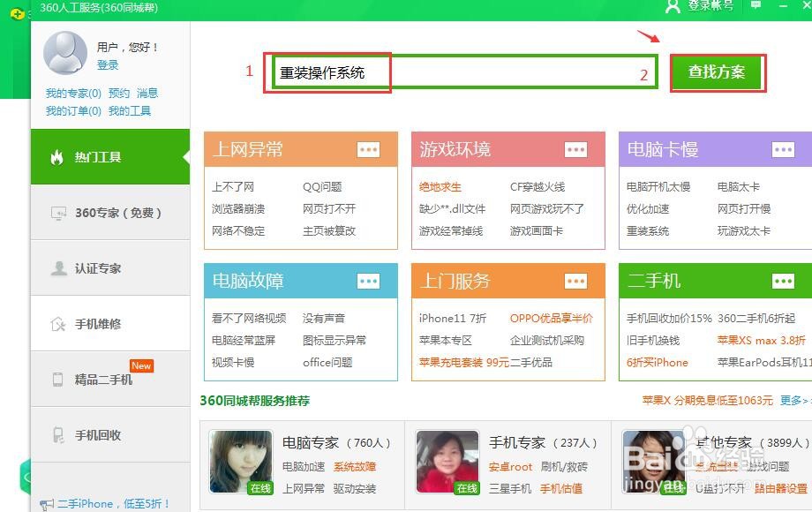Click the ellipsis icon on 电脑卡慢 card
Image resolution: width=812 pixels, height=512 pixels.
click(x=781, y=149)
